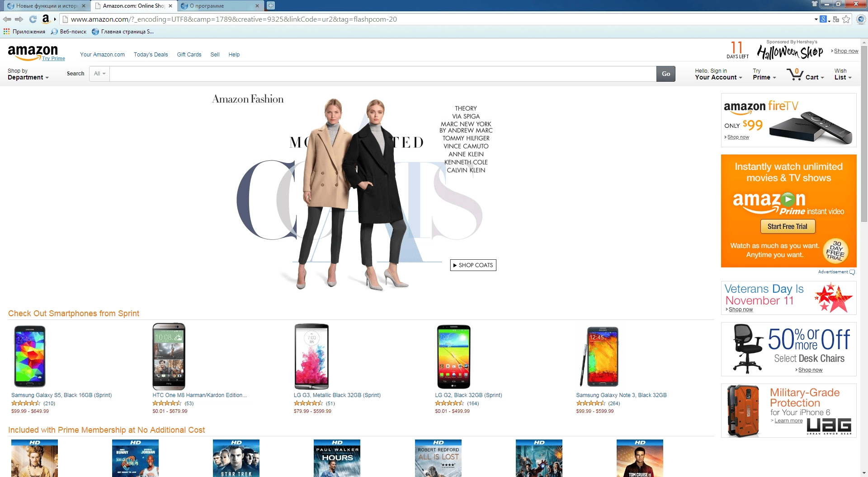Close the 'О программе' tab
868x477 pixels.
(257, 6)
